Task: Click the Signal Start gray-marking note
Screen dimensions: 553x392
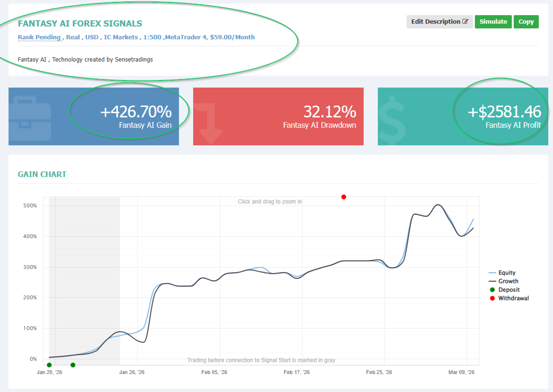Action: pyautogui.click(x=261, y=360)
